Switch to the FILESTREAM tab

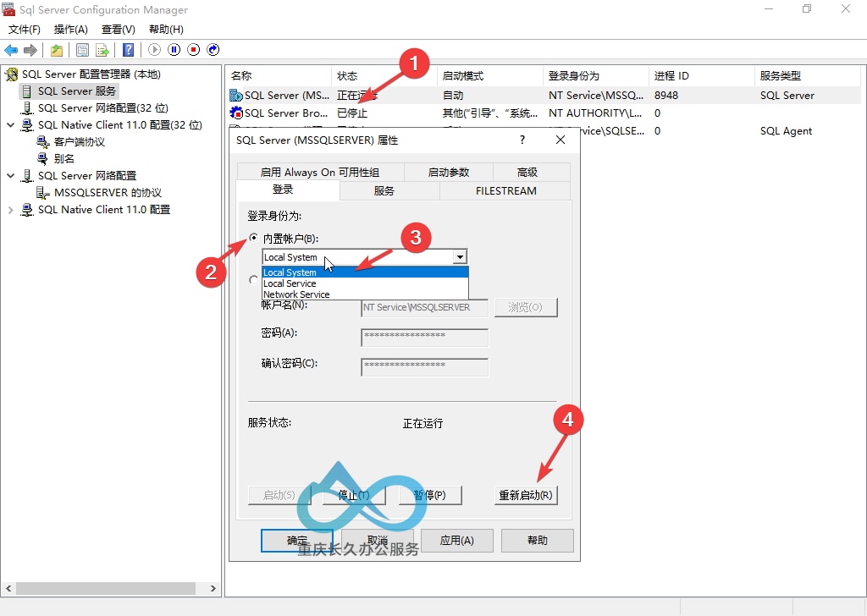click(x=506, y=191)
